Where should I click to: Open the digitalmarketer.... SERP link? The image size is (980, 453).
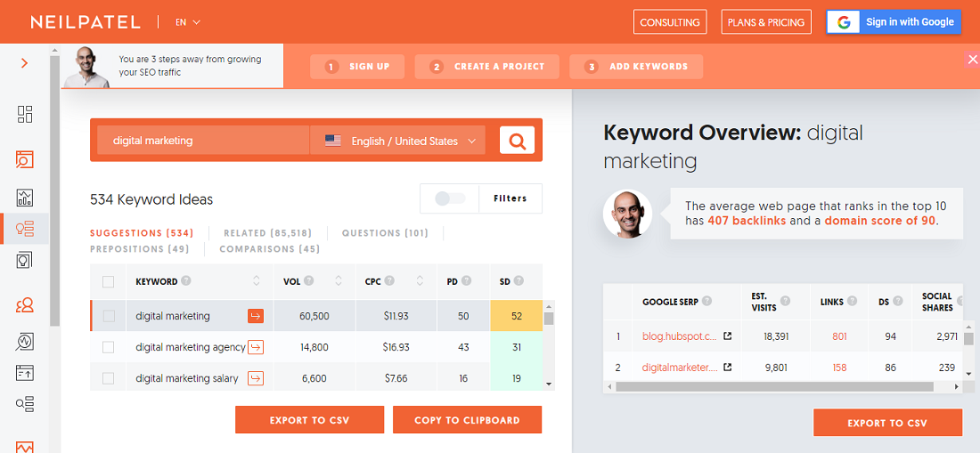(680, 368)
